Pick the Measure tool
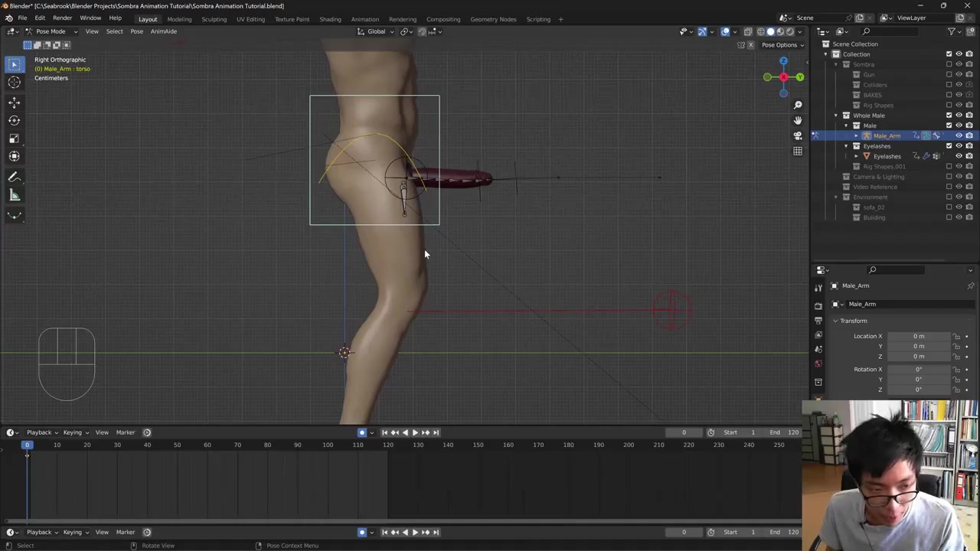Image resolution: width=980 pixels, height=551 pixels. 14,195
